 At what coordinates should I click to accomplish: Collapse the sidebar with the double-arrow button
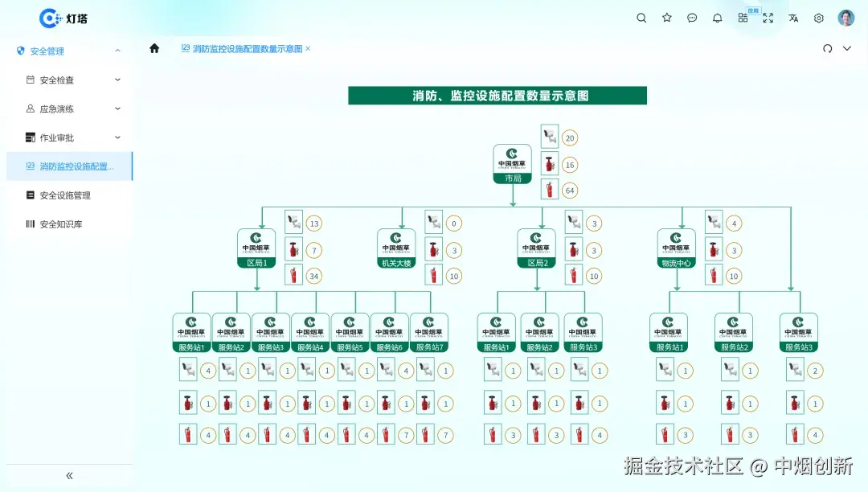coord(68,475)
